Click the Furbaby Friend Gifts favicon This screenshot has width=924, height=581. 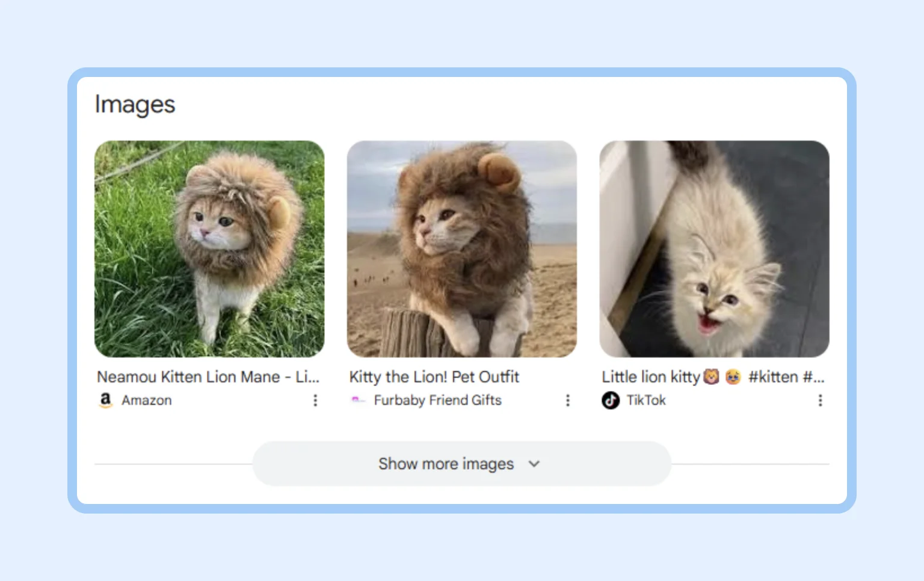pyautogui.click(x=359, y=401)
